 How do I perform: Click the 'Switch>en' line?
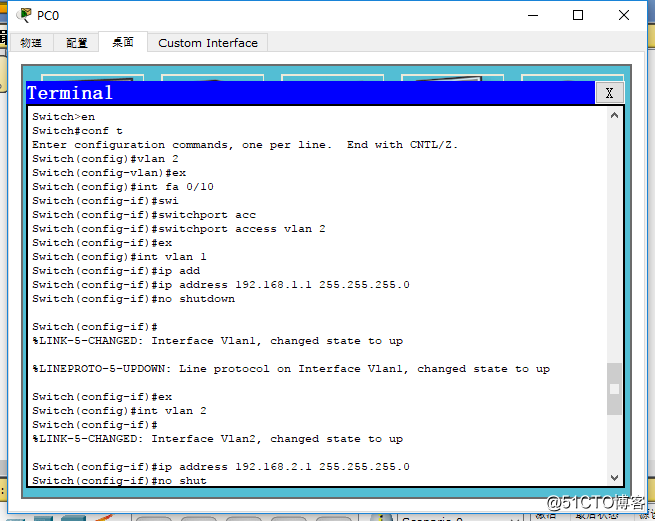[63, 117]
